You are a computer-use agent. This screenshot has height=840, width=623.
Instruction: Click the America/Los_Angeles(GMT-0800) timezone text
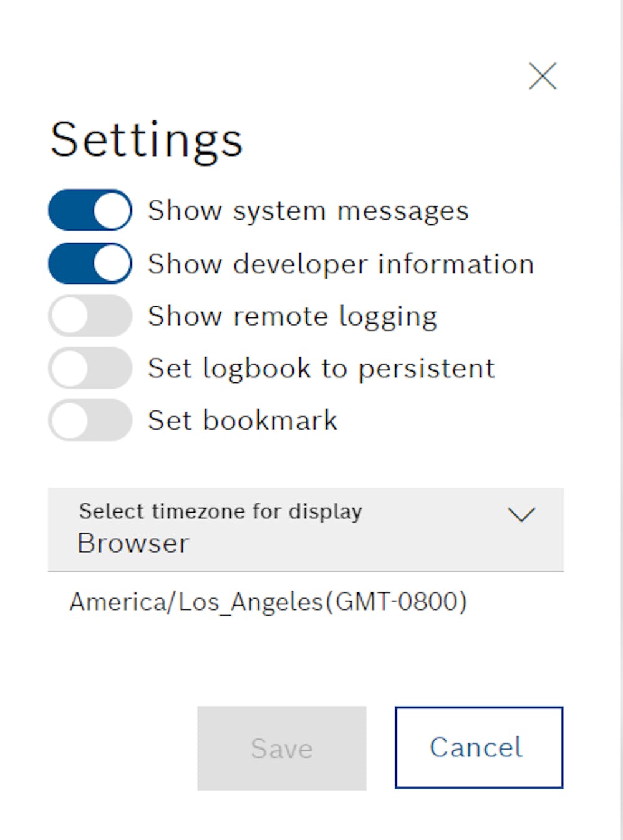click(x=268, y=602)
